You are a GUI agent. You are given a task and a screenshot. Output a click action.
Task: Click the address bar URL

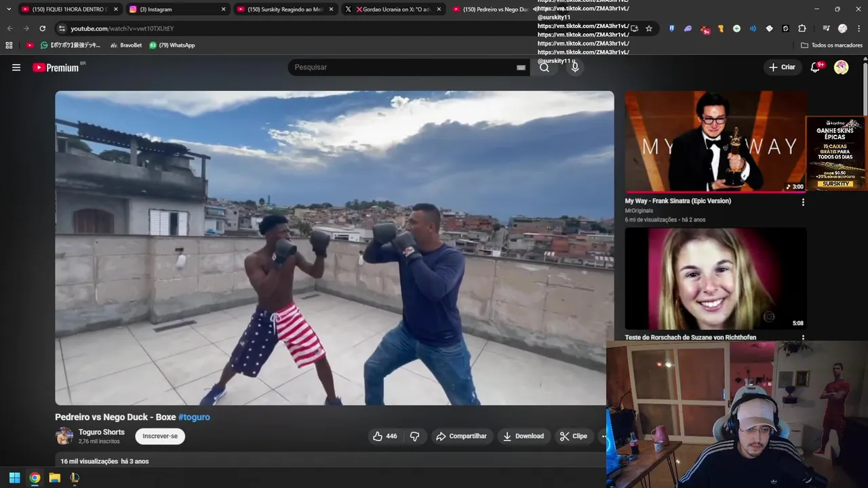click(122, 28)
